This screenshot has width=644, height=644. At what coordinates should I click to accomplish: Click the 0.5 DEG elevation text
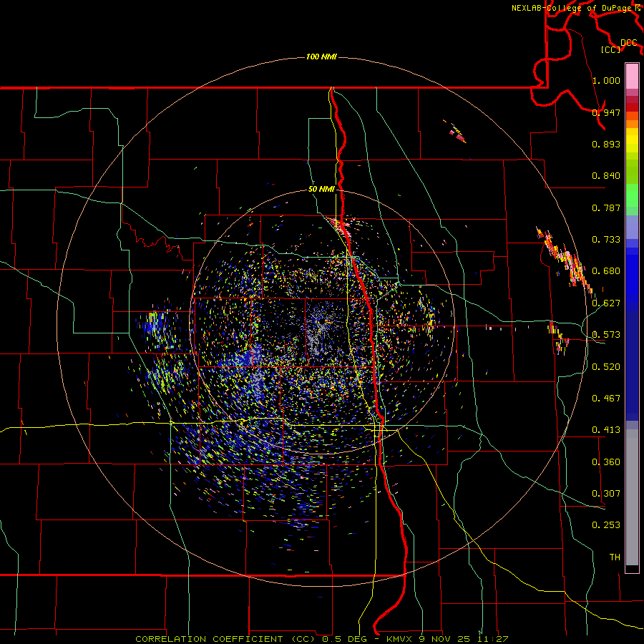(x=343, y=639)
